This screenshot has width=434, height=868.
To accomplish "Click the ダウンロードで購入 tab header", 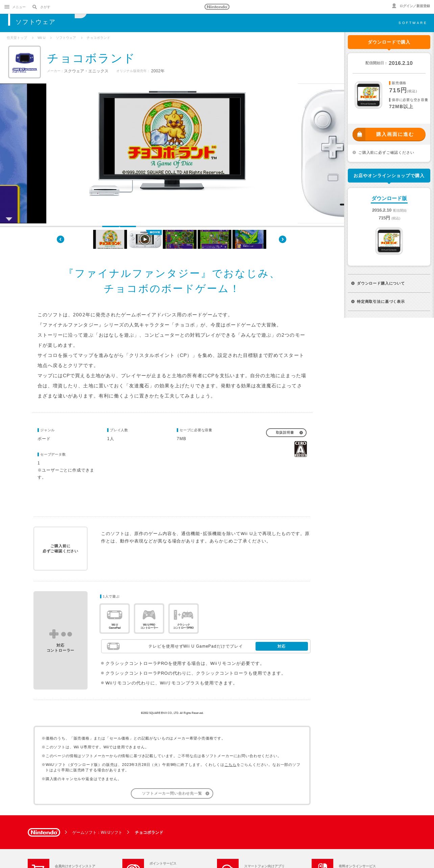I will click(389, 42).
